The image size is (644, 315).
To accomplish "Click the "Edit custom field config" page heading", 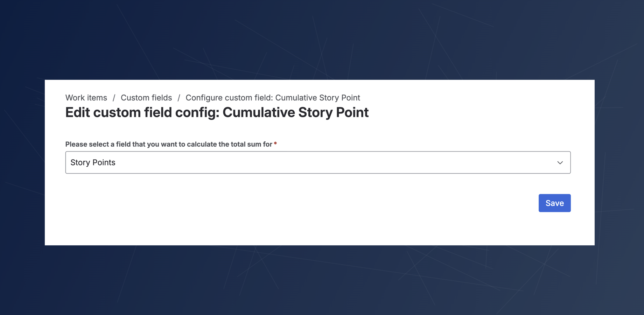I will (x=143, y=112).
